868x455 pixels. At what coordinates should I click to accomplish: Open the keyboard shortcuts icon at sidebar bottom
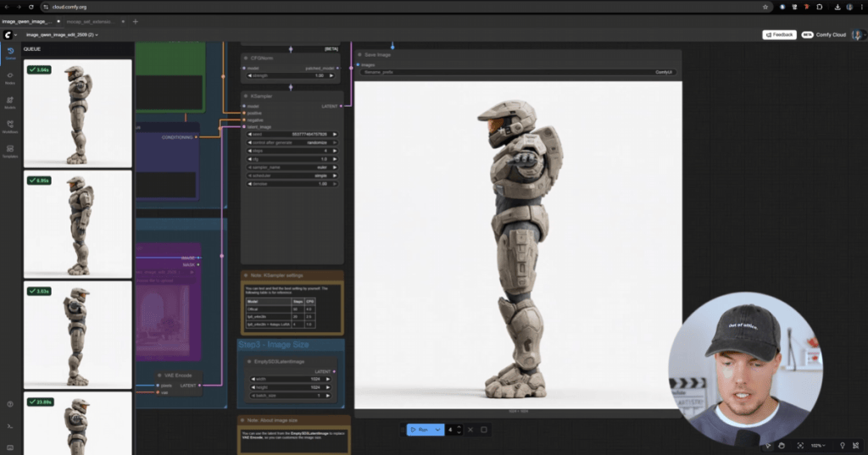coord(10,447)
